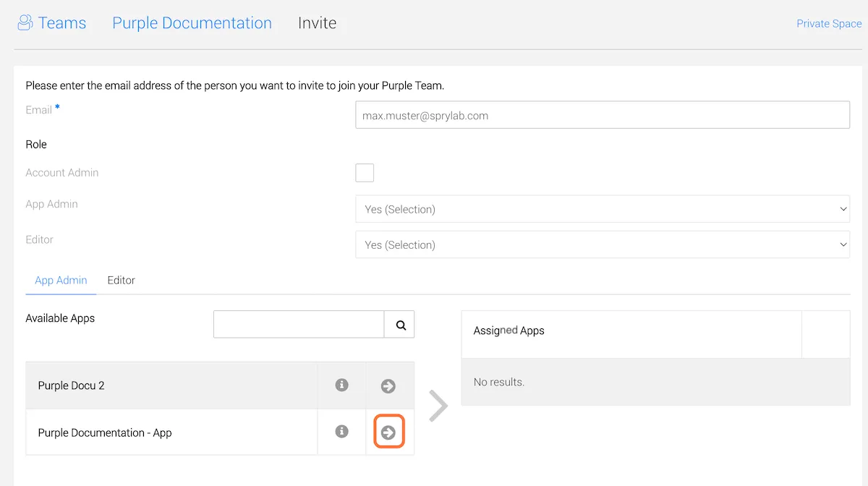Focus the Available Apps search field

pyautogui.click(x=299, y=325)
